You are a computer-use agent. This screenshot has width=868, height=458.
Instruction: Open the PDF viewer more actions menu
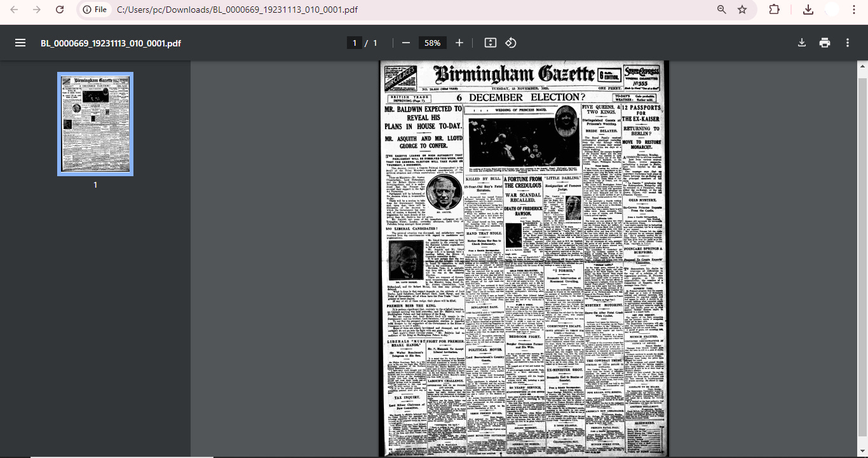(848, 43)
